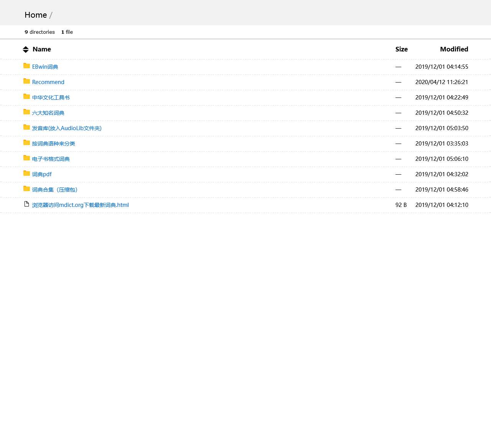Click the date 2019/12/01 04:12:10

coord(442,205)
